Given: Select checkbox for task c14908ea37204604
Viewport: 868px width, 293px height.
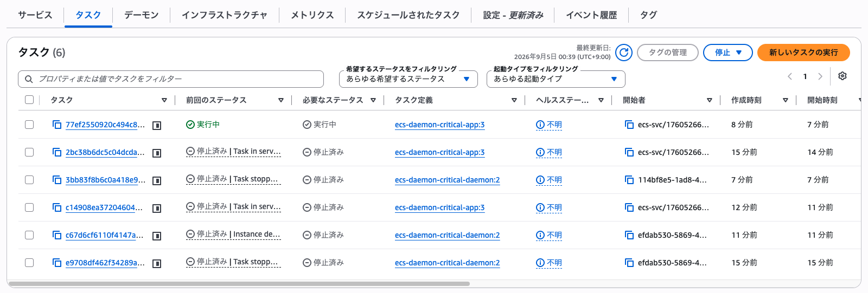Looking at the screenshot, I should click(x=29, y=207).
